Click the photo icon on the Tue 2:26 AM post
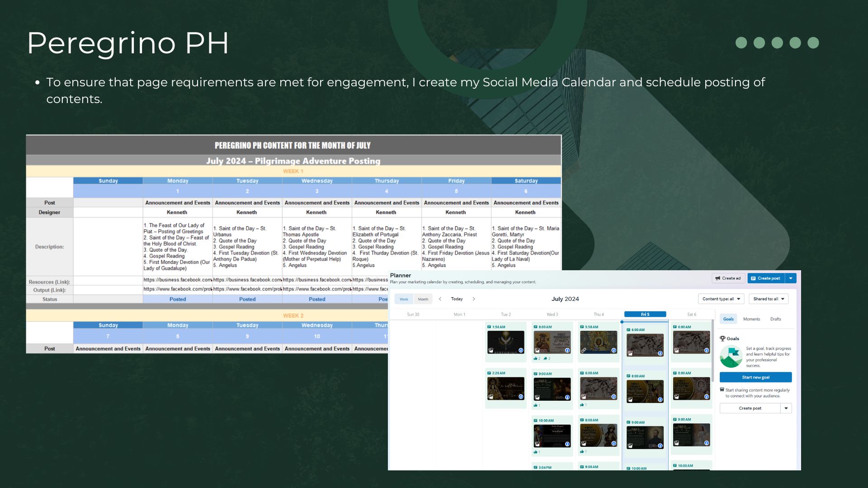868x488 pixels. (x=491, y=397)
